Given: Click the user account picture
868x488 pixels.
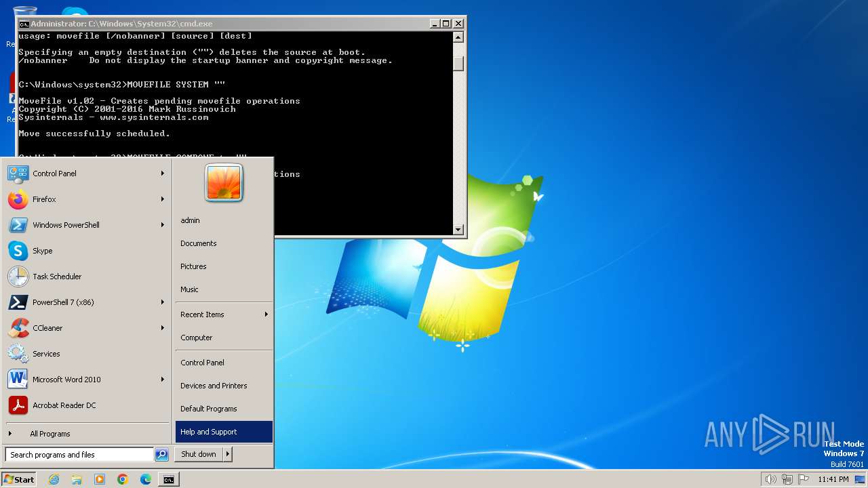Looking at the screenshot, I should 224,183.
